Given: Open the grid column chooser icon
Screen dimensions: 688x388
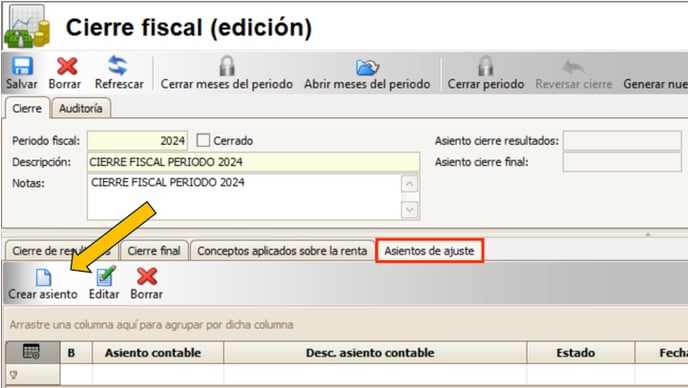Looking at the screenshot, I should (x=32, y=352).
